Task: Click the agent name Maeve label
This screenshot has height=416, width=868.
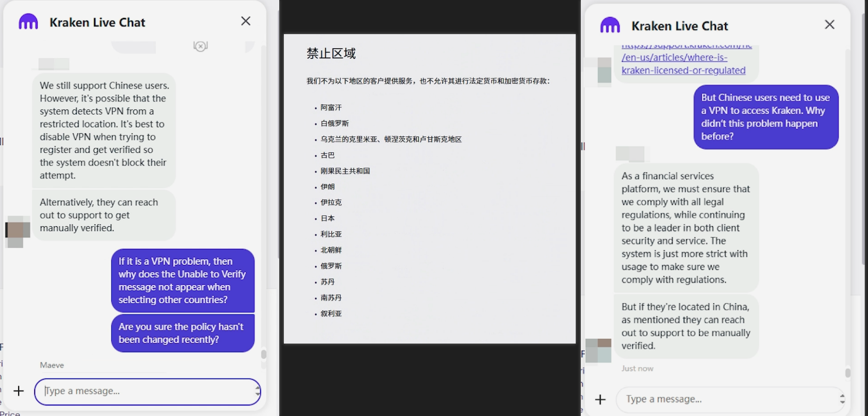Action: click(52, 365)
